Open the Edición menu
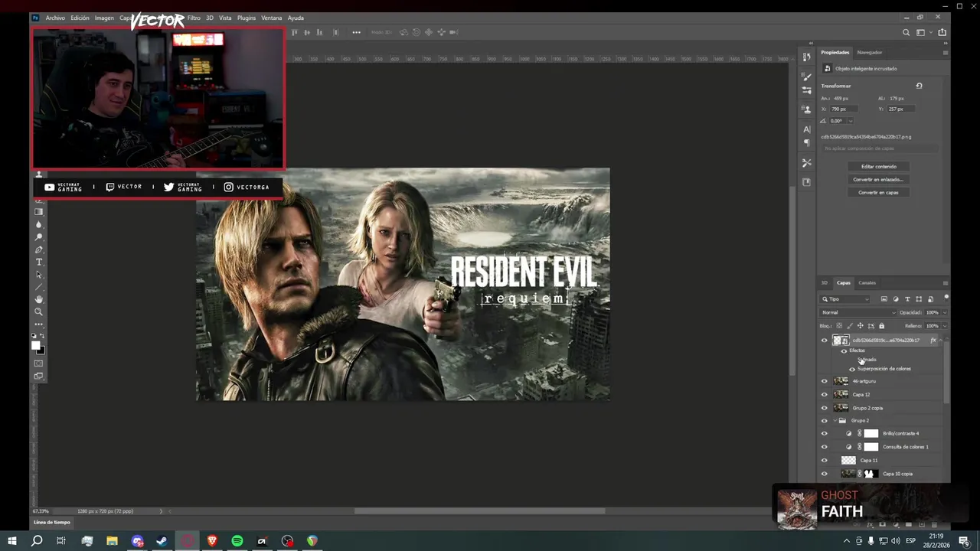Viewport: 980px width, 551px height. (x=80, y=18)
